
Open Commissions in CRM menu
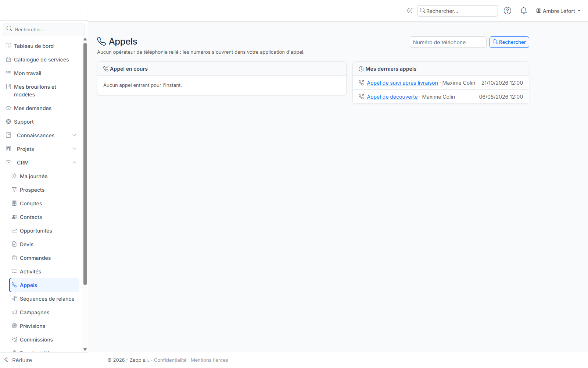[x=36, y=340]
